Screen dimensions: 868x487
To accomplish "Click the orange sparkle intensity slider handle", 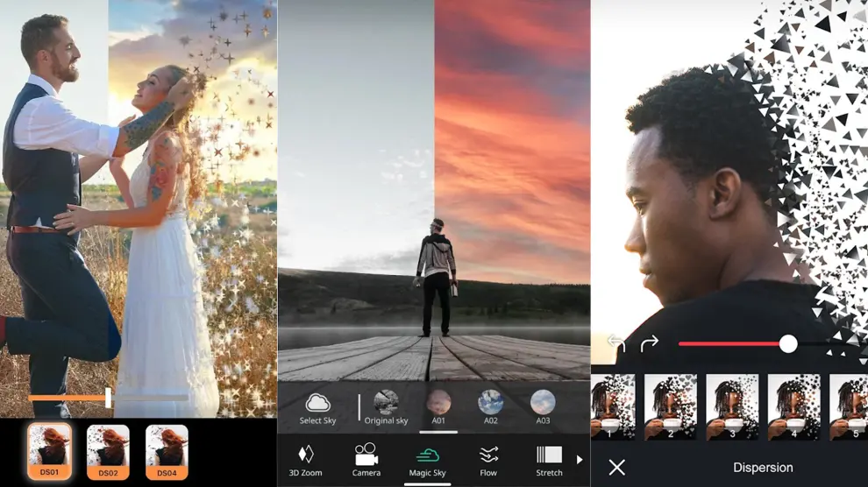I will pyautogui.click(x=108, y=398).
